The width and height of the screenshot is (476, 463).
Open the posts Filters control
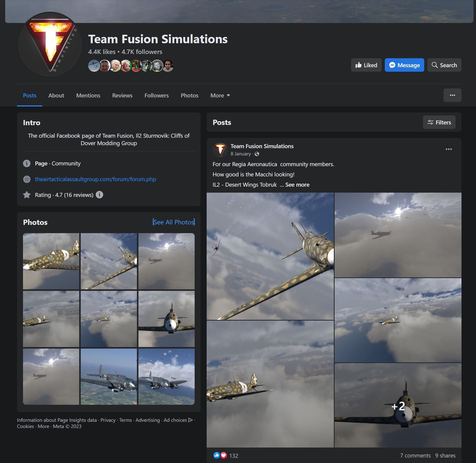(439, 122)
